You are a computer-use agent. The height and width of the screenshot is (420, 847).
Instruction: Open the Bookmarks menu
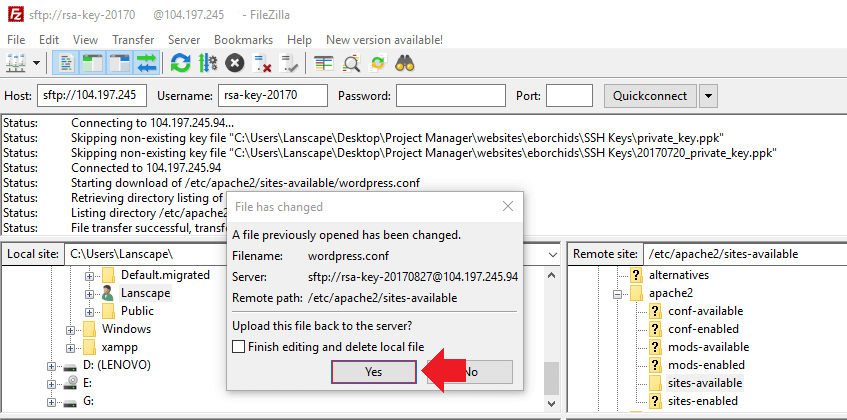[x=243, y=39]
